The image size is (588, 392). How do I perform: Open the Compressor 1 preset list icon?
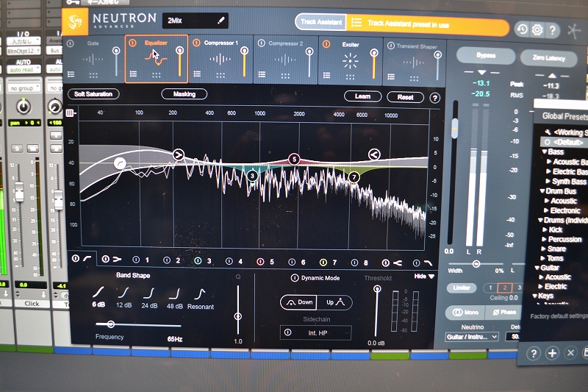[197, 74]
